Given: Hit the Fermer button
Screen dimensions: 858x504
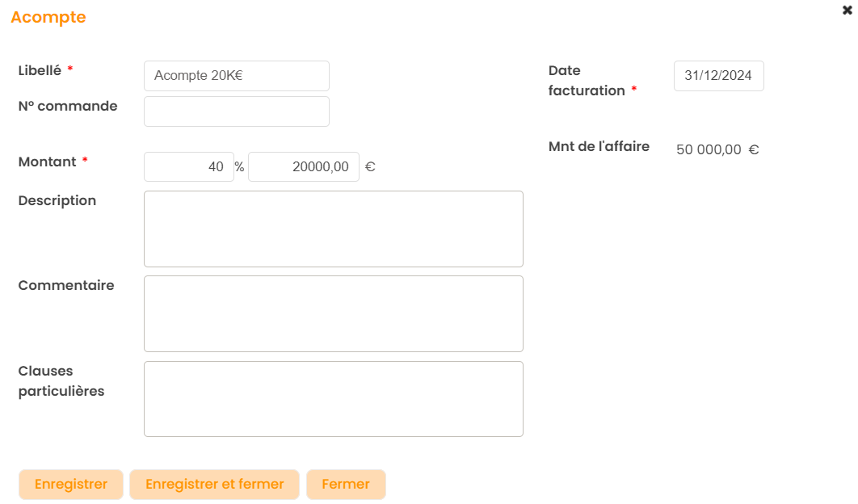Looking at the screenshot, I should pos(346,485).
